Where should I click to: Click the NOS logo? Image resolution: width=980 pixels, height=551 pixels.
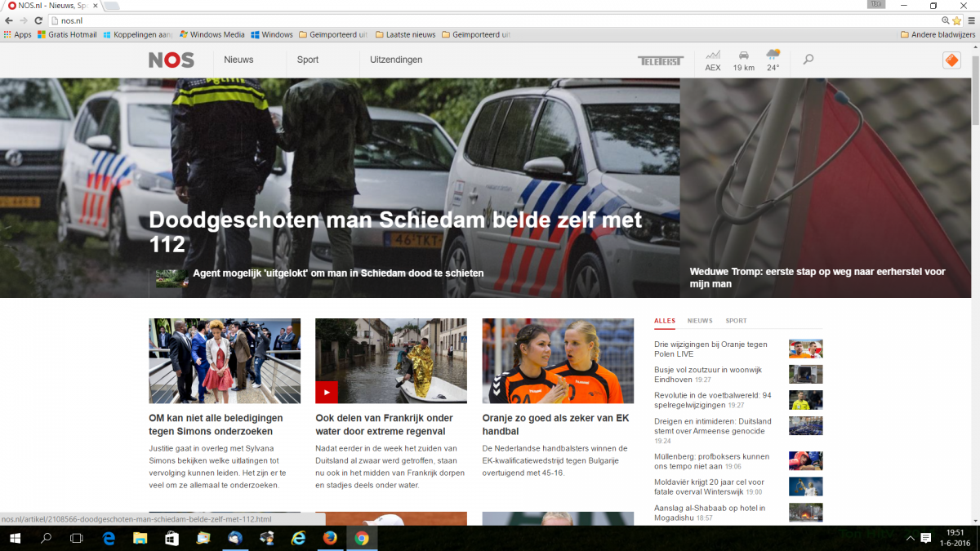pyautogui.click(x=171, y=60)
